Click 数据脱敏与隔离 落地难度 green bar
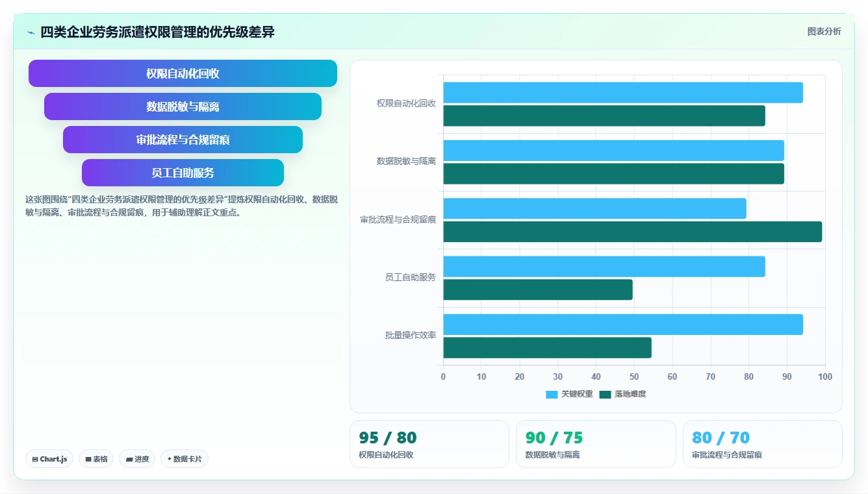Image resolution: width=868 pixels, height=494 pixels. tap(614, 174)
